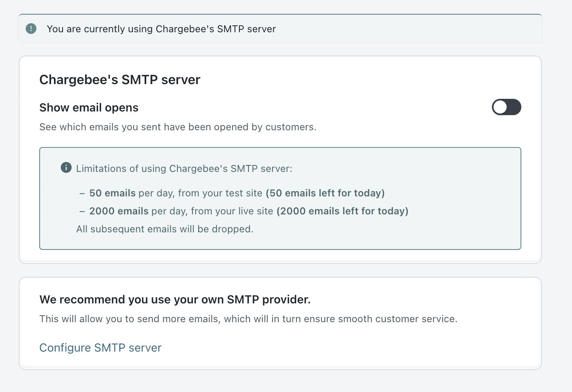Screen dimensions: 572x392
Task: Click the '2000 emails left for today' text
Action: coord(342,211)
